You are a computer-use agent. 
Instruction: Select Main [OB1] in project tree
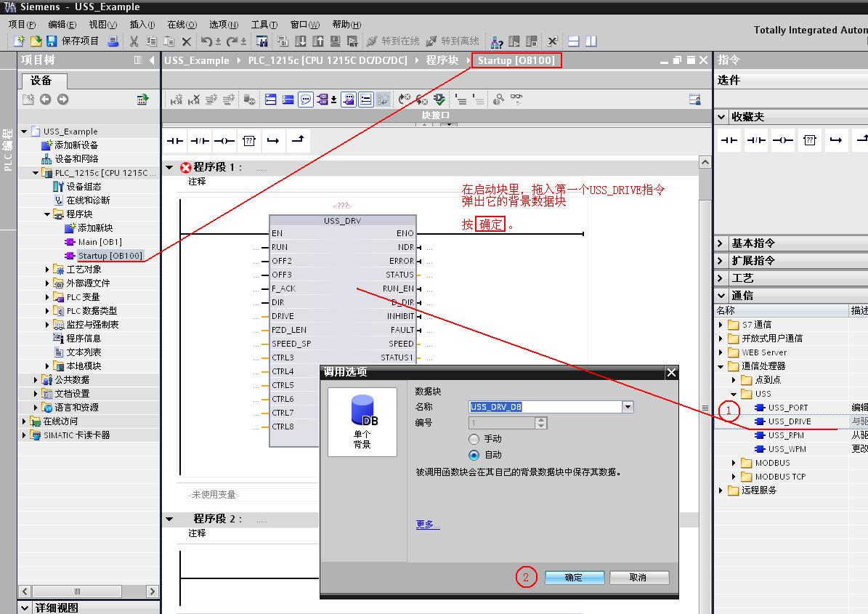pos(100,242)
